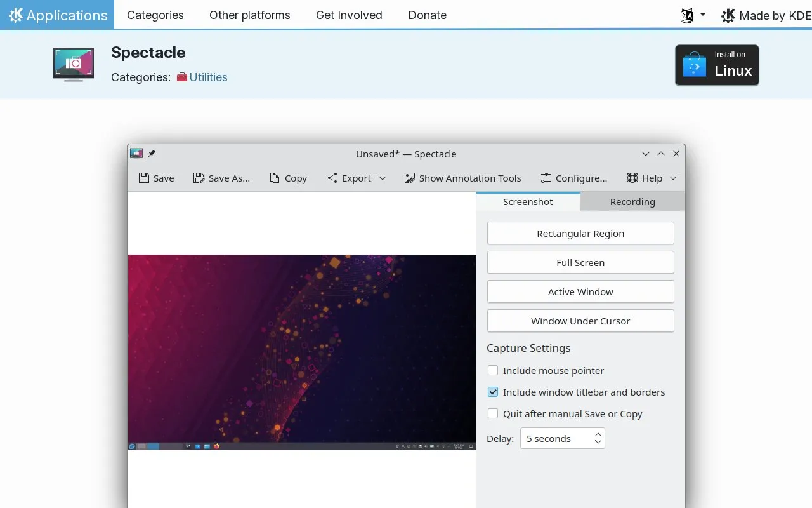Screen dimensions: 812x508
Task: Increase delay with the up arrow
Action: click(x=598, y=435)
